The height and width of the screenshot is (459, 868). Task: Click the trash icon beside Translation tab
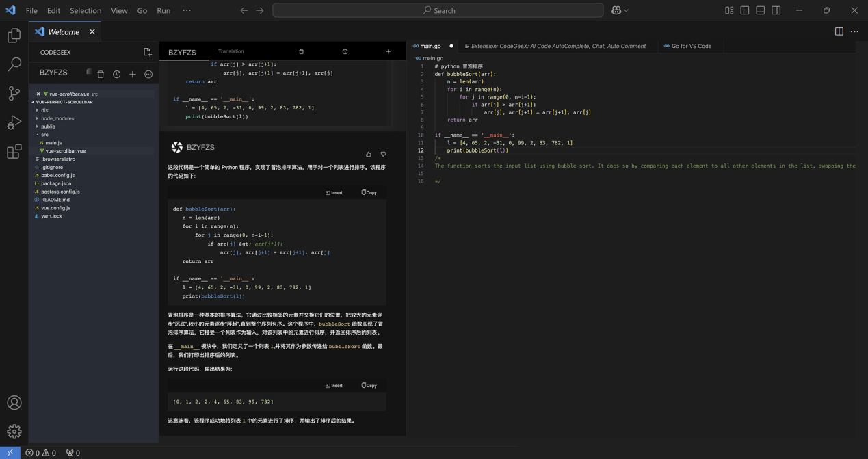(301, 52)
